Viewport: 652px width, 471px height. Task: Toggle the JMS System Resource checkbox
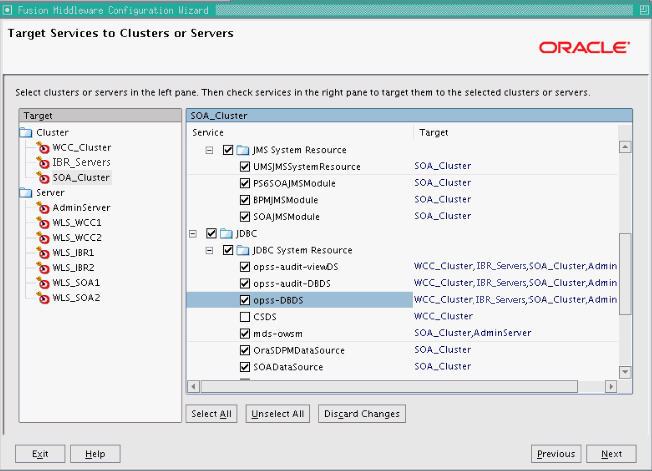click(x=228, y=150)
